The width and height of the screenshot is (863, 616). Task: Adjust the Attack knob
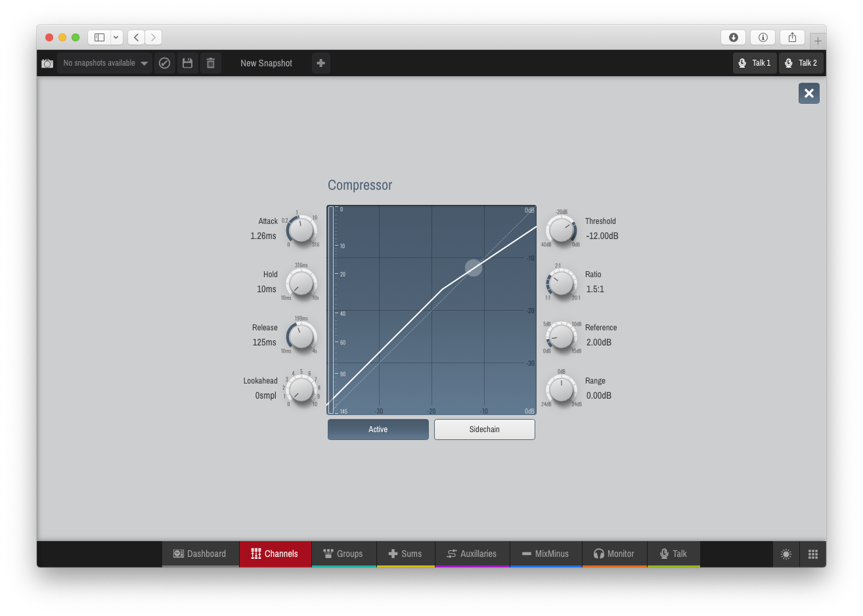click(301, 230)
